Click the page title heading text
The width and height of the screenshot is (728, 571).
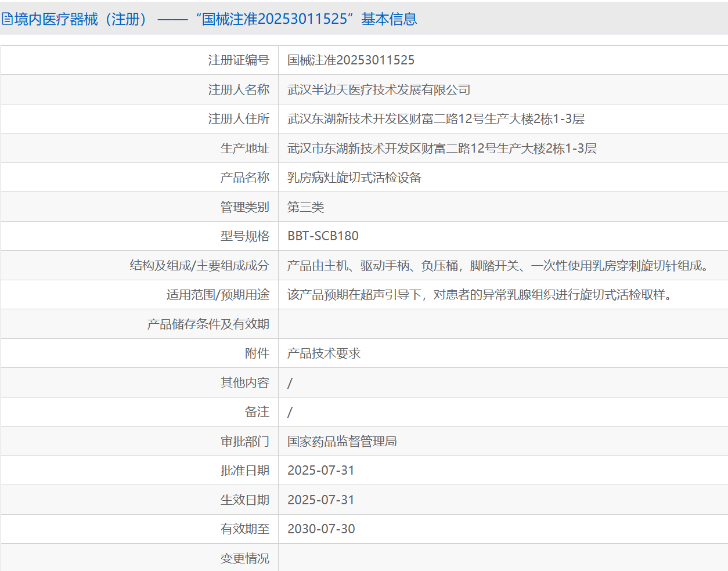(215, 19)
